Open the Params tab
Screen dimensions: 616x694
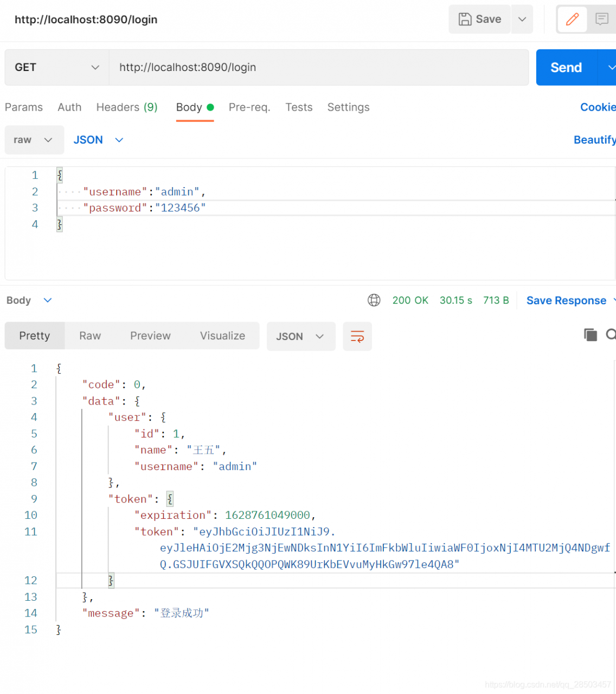click(x=24, y=107)
